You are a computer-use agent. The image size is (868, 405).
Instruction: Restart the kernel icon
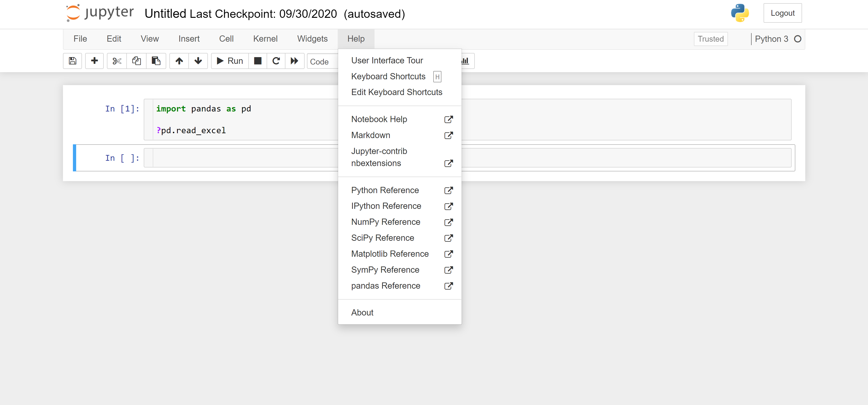[x=276, y=61]
